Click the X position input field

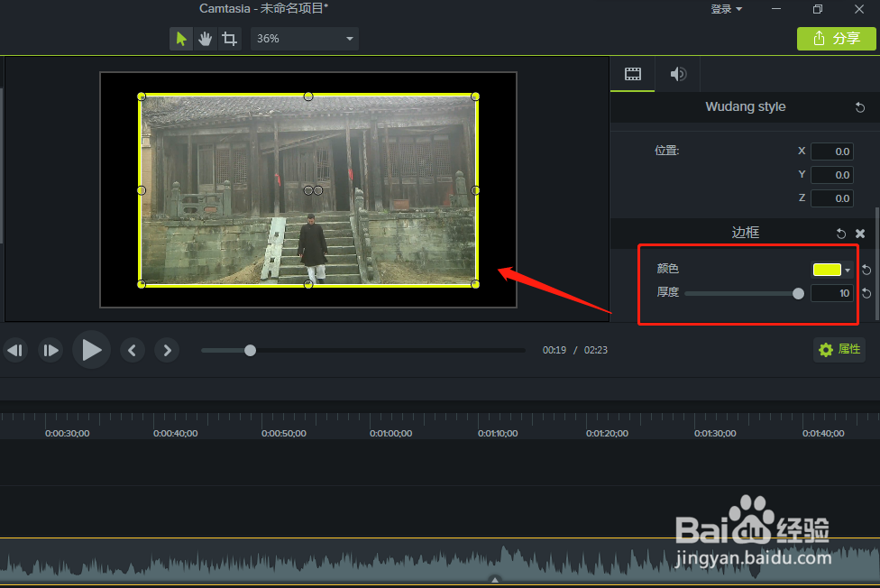(x=831, y=151)
